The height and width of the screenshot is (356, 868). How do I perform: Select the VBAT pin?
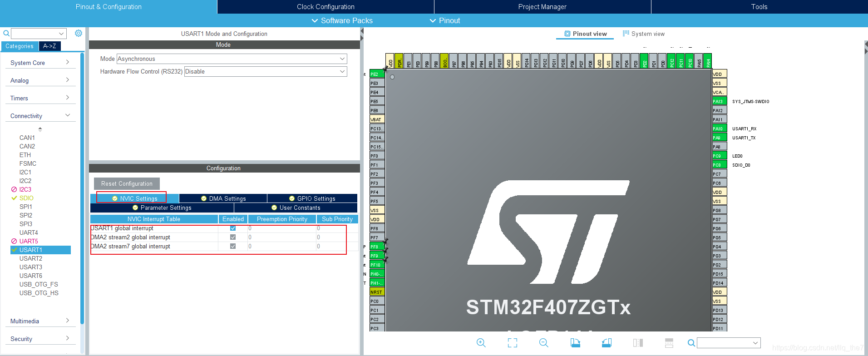click(x=377, y=119)
